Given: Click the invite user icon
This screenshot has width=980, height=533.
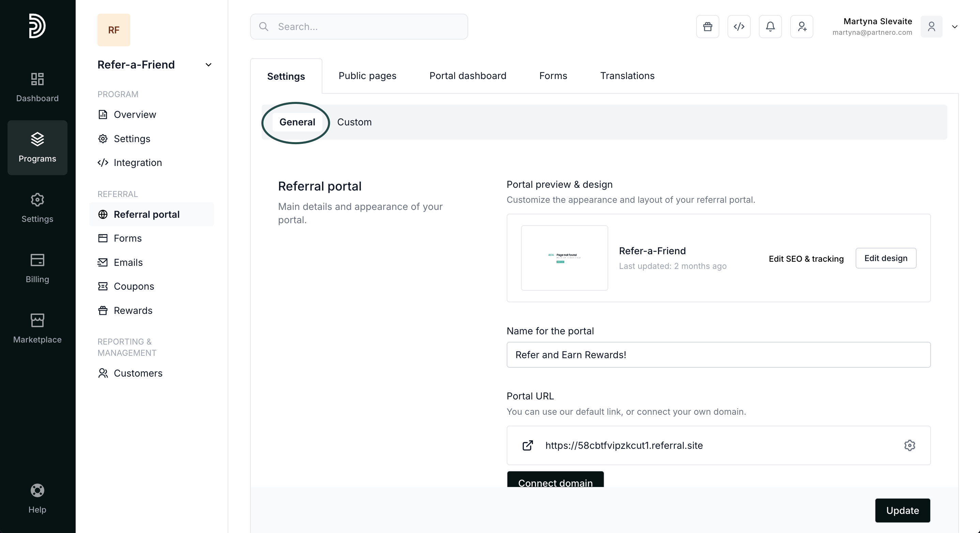Looking at the screenshot, I should coord(801,27).
